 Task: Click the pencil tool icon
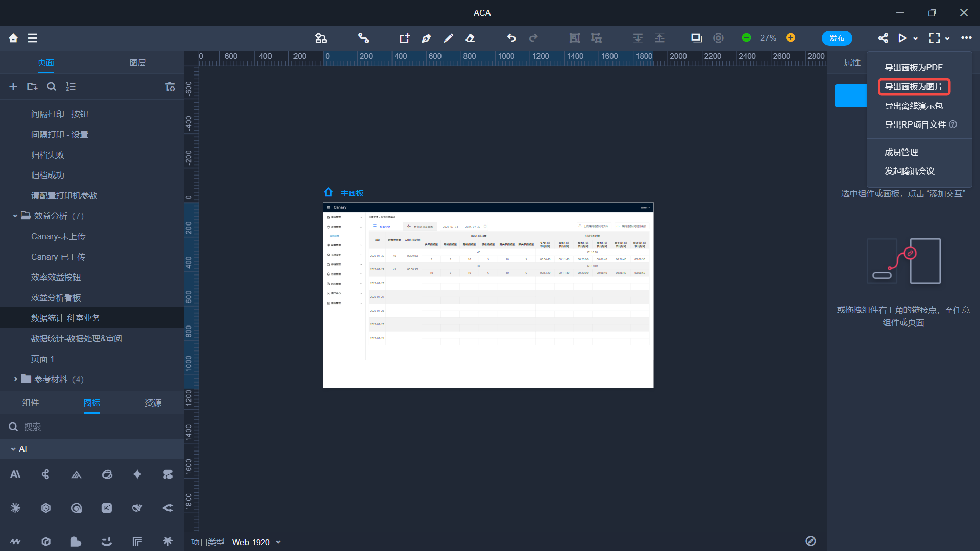[448, 38]
